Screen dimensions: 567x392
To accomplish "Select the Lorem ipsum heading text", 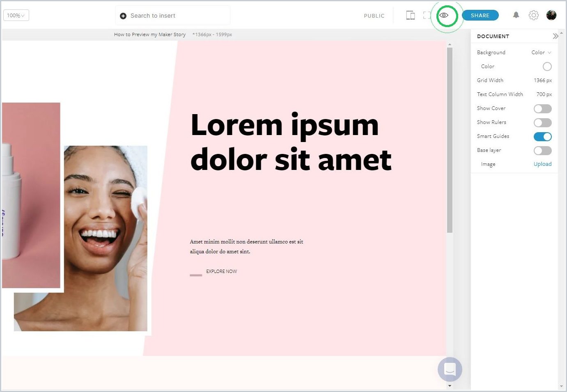I will click(x=291, y=142).
